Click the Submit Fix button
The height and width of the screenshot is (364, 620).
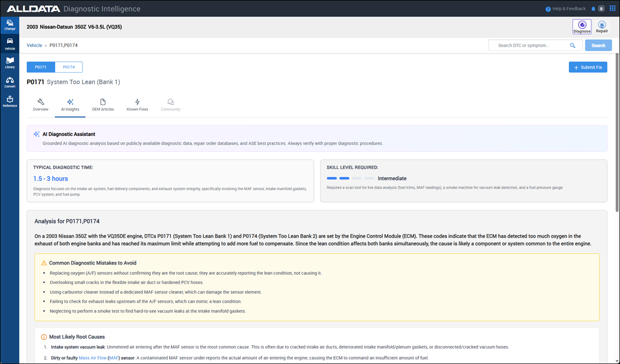click(x=588, y=68)
